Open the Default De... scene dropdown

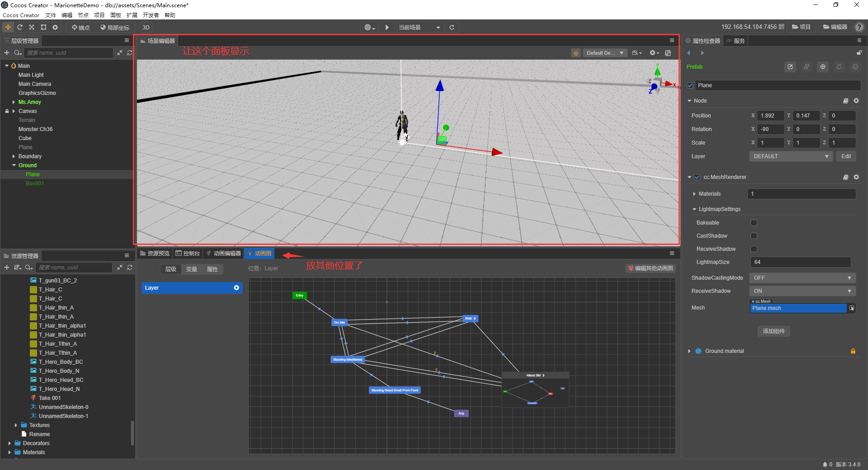point(605,53)
